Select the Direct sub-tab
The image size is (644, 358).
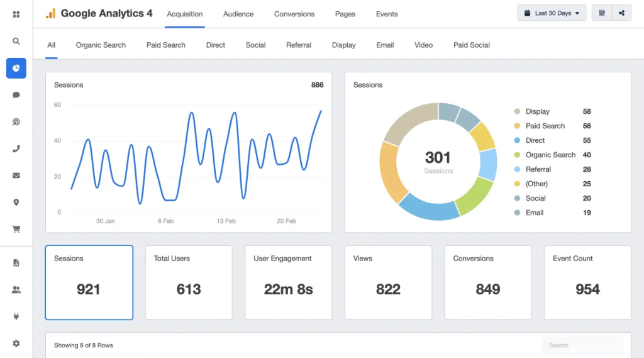pos(216,45)
